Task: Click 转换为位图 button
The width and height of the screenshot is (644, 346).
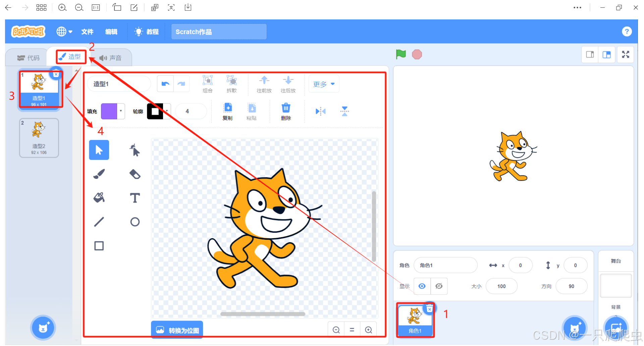Action: tap(177, 330)
